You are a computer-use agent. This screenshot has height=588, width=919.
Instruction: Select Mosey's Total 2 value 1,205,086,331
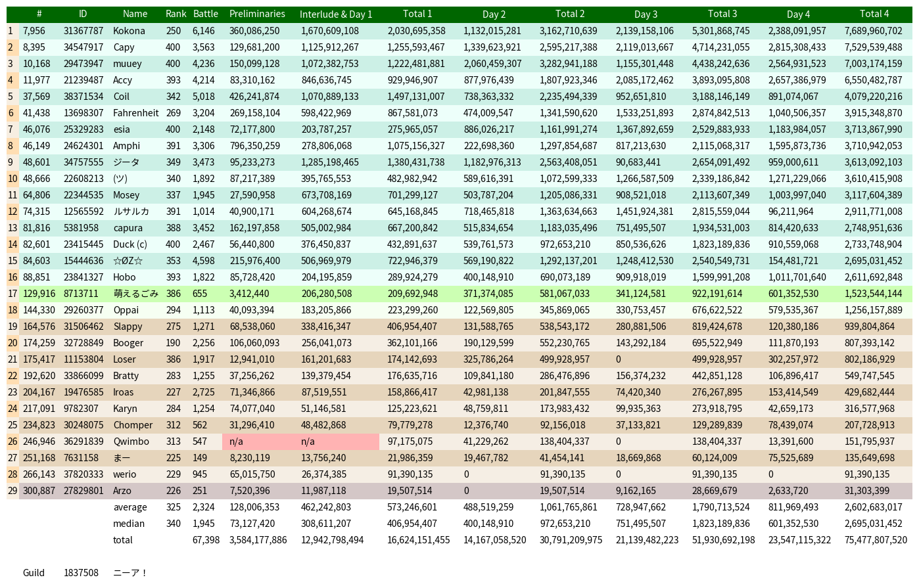[x=569, y=195]
